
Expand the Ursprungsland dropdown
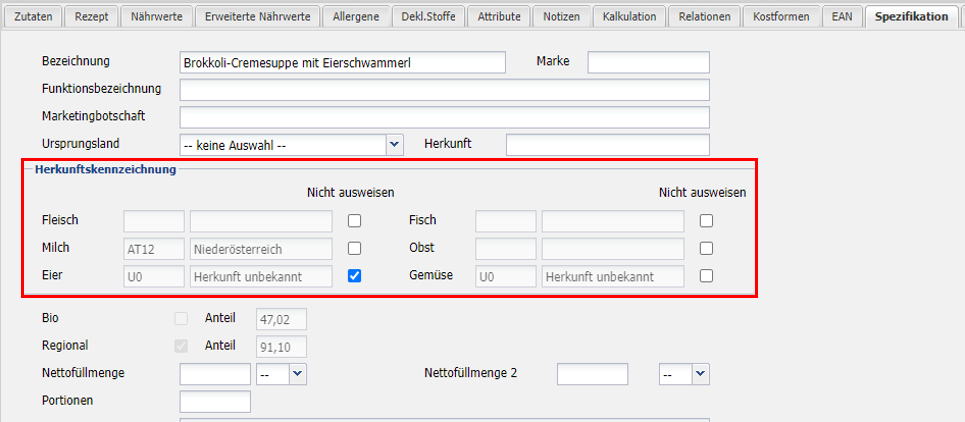(394, 145)
